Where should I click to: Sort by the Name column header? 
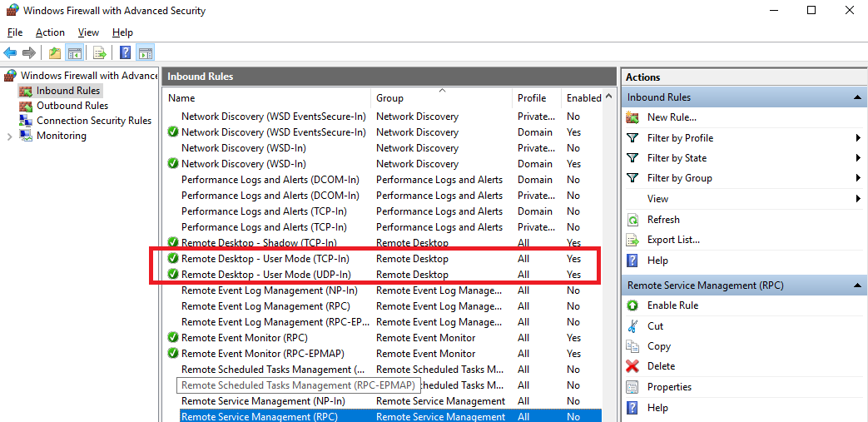267,97
